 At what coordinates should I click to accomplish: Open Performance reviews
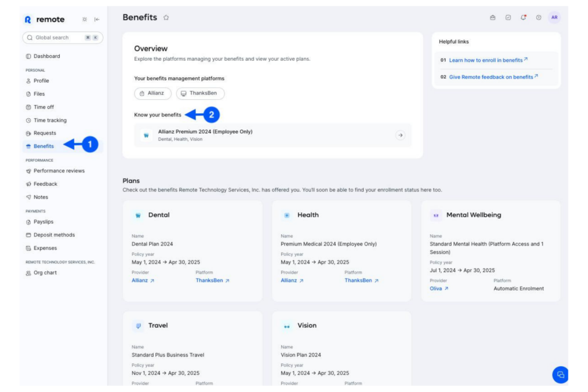[x=59, y=170]
